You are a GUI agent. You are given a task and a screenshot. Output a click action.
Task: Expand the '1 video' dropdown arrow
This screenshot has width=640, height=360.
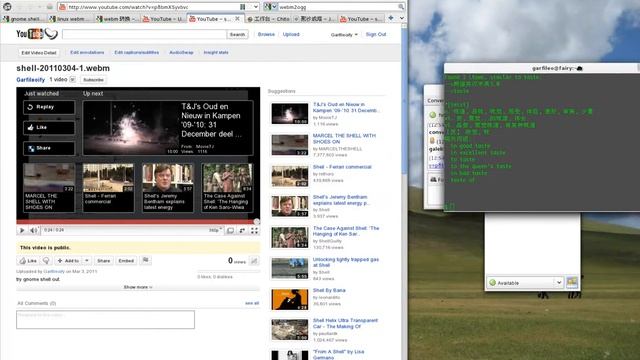pos(72,80)
